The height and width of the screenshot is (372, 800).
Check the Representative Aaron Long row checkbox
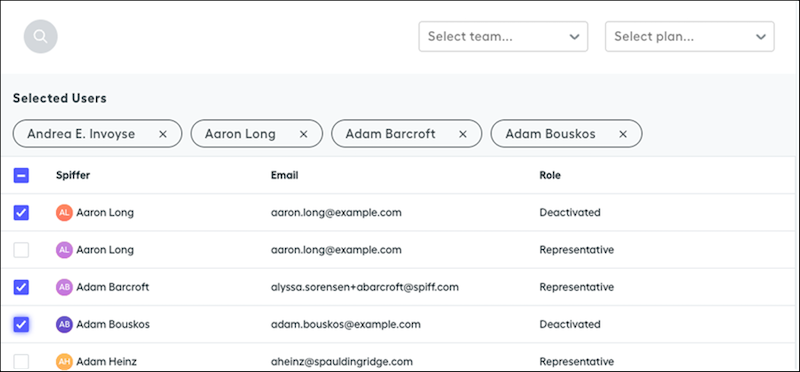tap(21, 250)
